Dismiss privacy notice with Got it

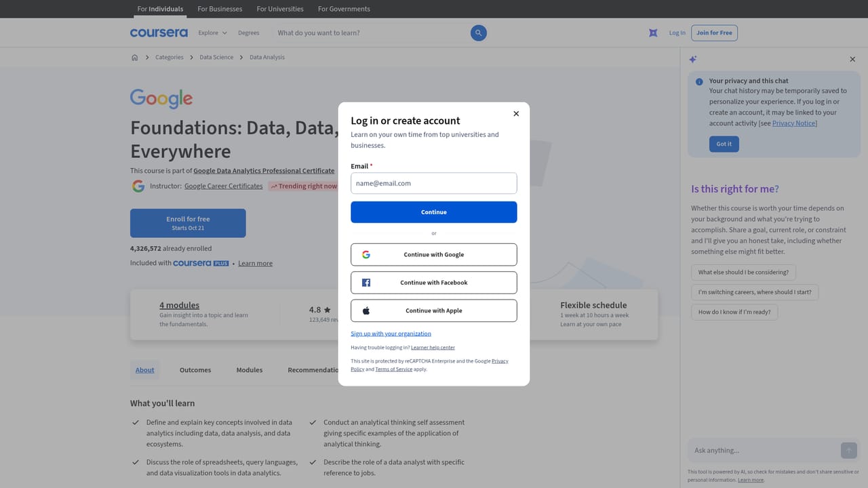coord(724,144)
